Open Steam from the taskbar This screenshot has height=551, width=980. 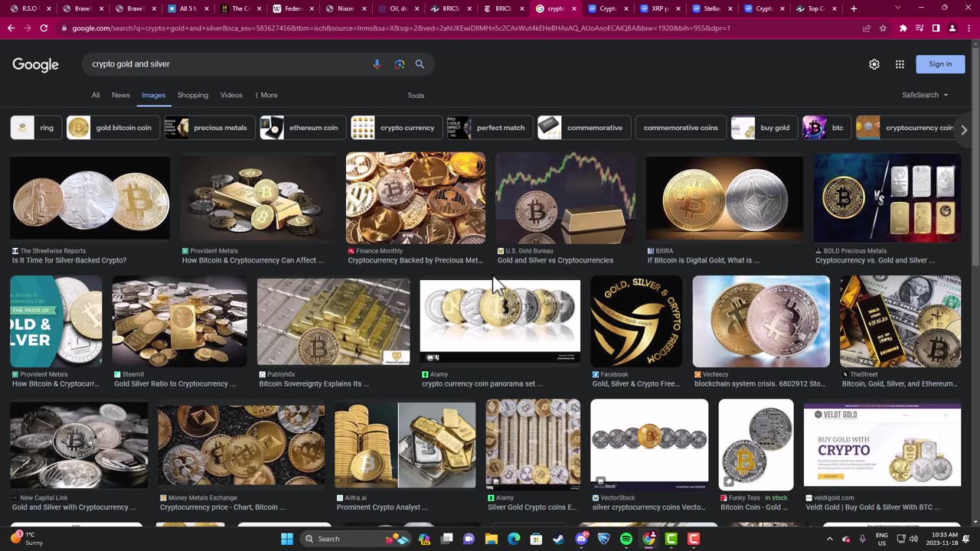click(559, 539)
